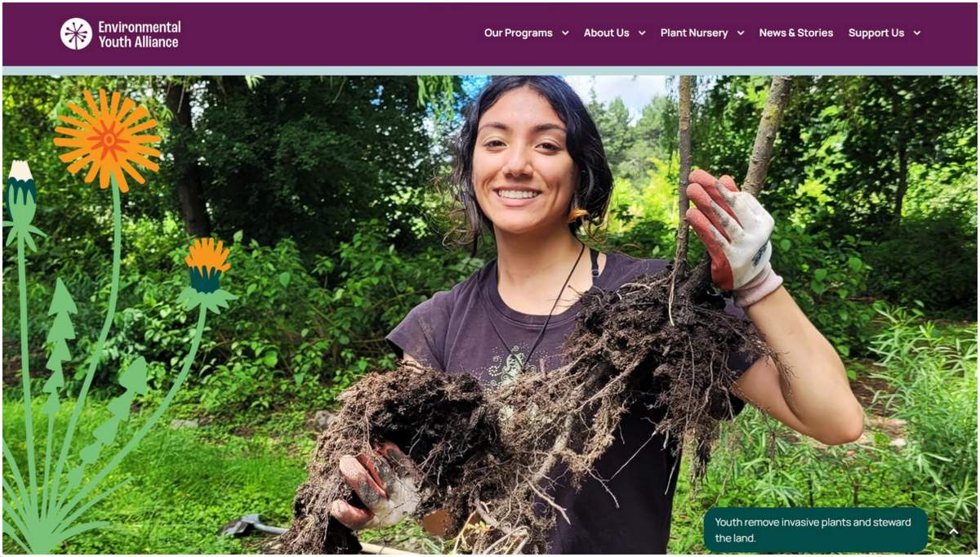Expand the Our Programs dropdown arrow
Viewport: 980px width, 557px height.
click(x=564, y=33)
